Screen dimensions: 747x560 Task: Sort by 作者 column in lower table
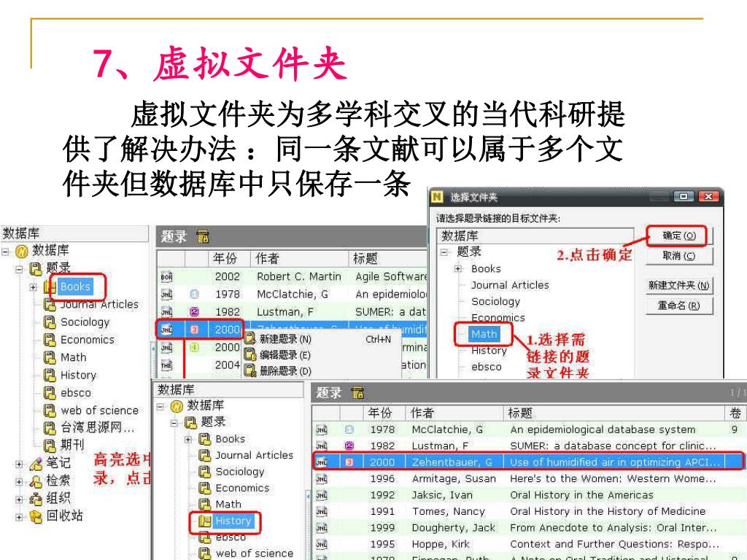pyautogui.click(x=454, y=413)
